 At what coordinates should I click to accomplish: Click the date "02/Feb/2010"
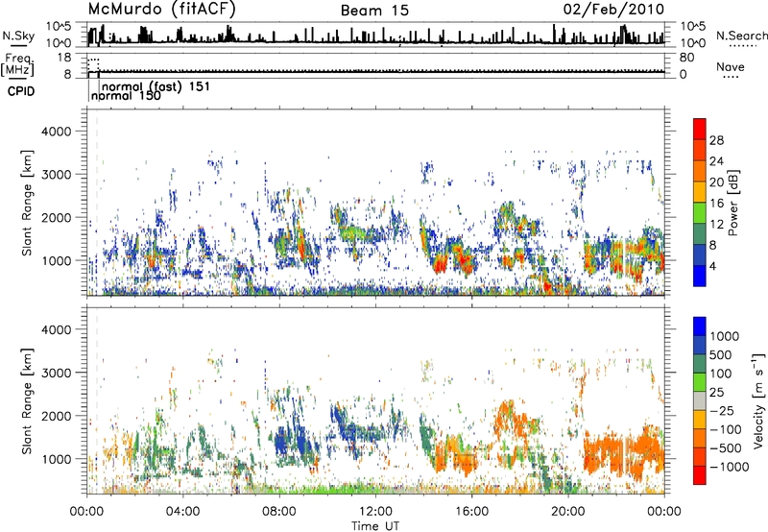[x=613, y=9]
